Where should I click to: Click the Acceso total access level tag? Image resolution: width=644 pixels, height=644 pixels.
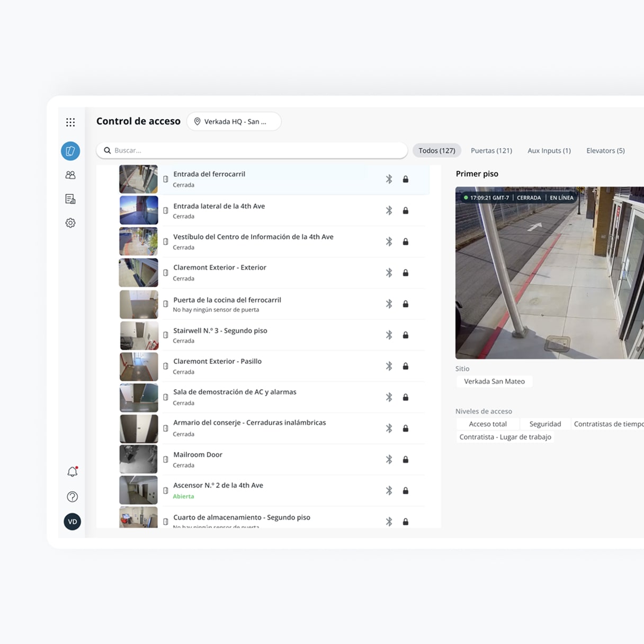click(x=488, y=424)
